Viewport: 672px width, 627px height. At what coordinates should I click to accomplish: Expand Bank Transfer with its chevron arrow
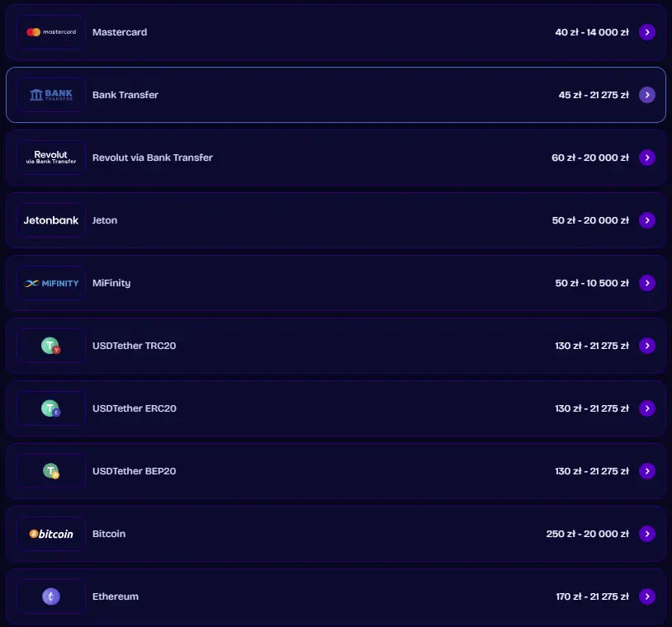647,95
